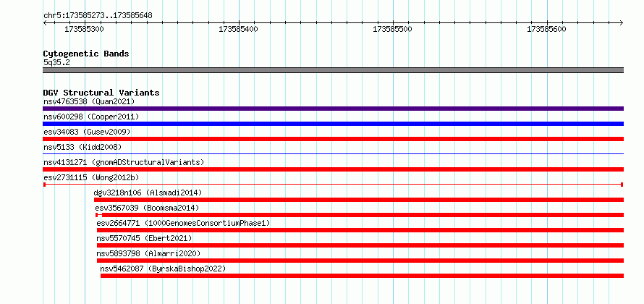Viewport: 644px width, 304px height.
Task: Click the esv3567039 (Boomsma2014) label
Action: coord(147,208)
